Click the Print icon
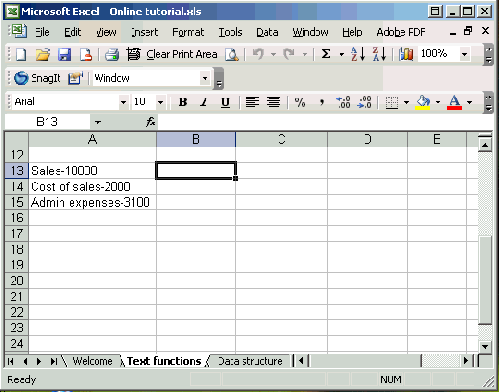 click(112, 54)
